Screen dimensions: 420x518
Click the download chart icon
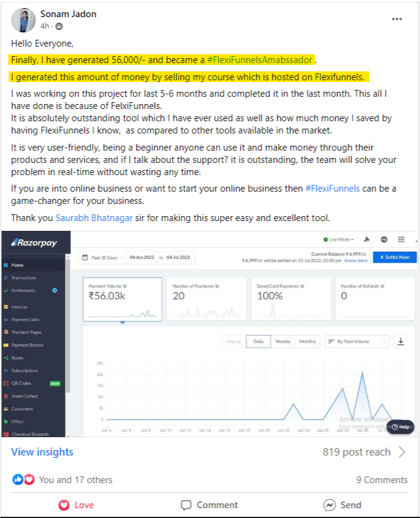click(x=401, y=341)
